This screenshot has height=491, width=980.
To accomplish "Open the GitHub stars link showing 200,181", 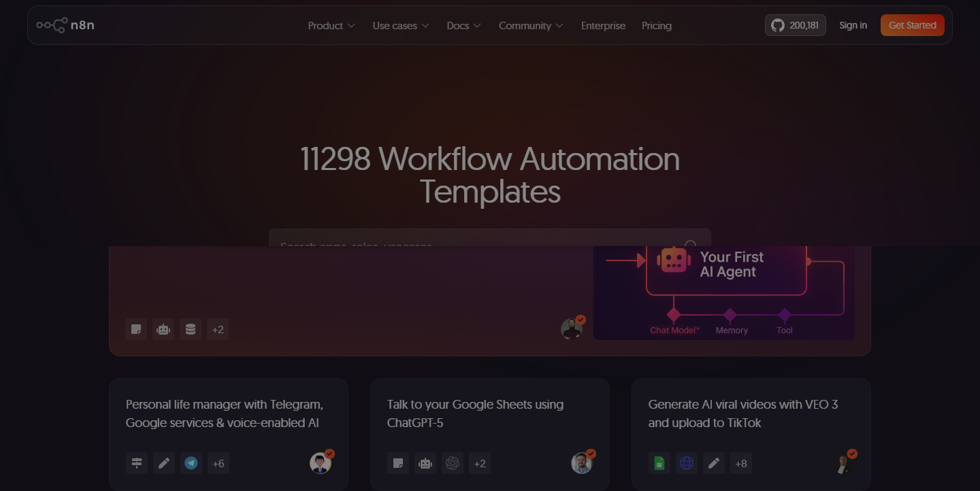I will pyautogui.click(x=796, y=25).
